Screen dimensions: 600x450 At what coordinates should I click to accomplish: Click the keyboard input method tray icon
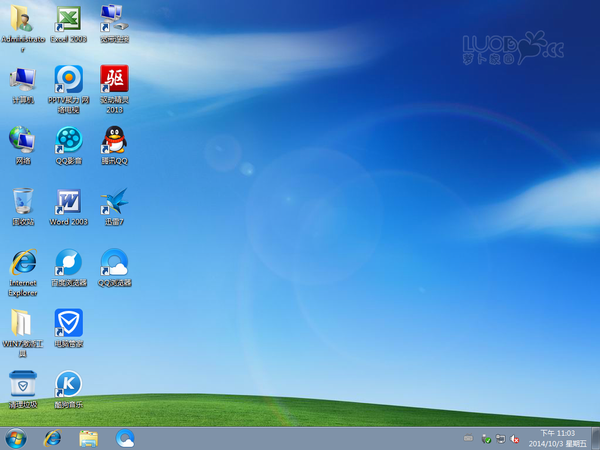(468, 439)
